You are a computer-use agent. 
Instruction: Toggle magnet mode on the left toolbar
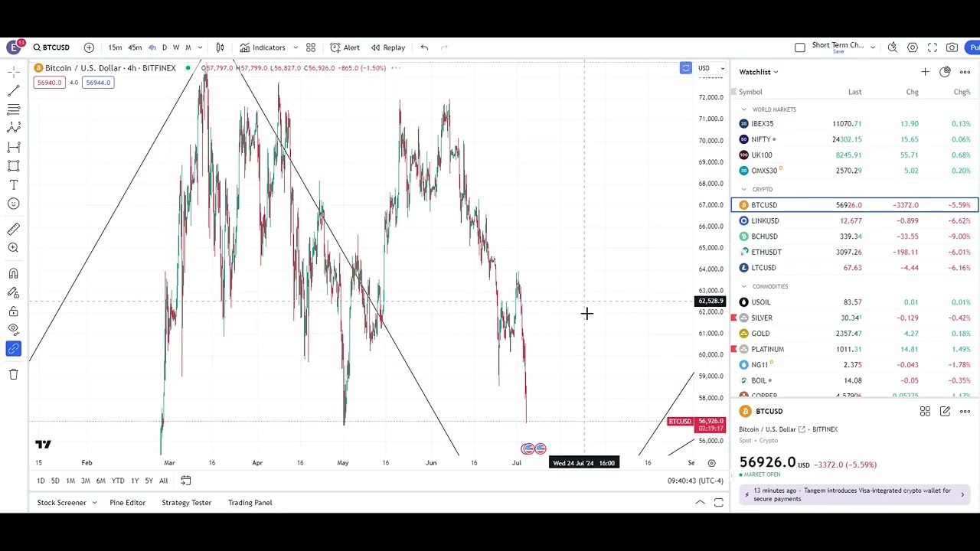13,273
